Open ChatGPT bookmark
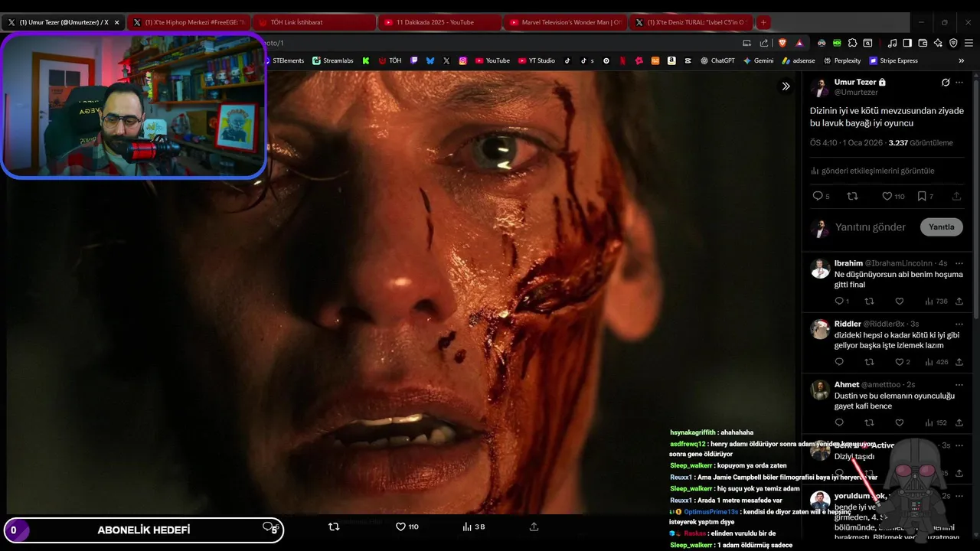 click(x=717, y=60)
